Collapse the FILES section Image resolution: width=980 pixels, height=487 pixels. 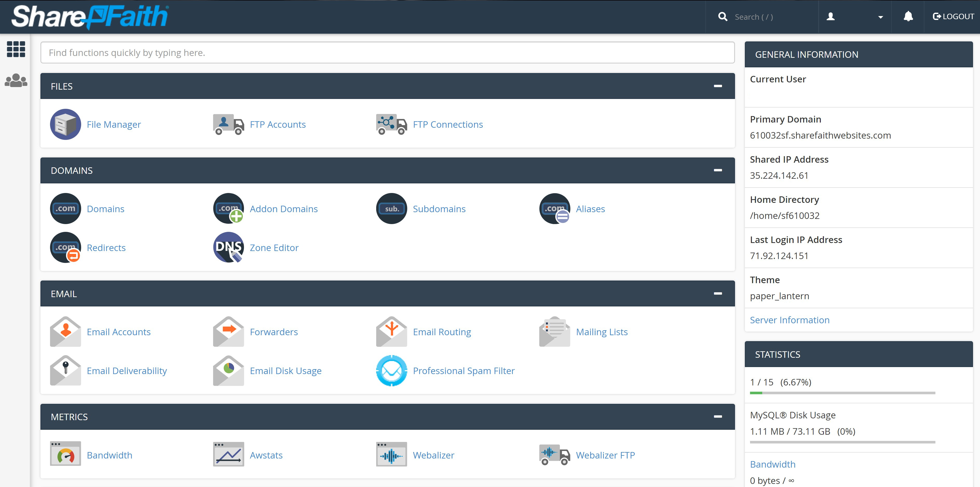[x=718, y=86]
